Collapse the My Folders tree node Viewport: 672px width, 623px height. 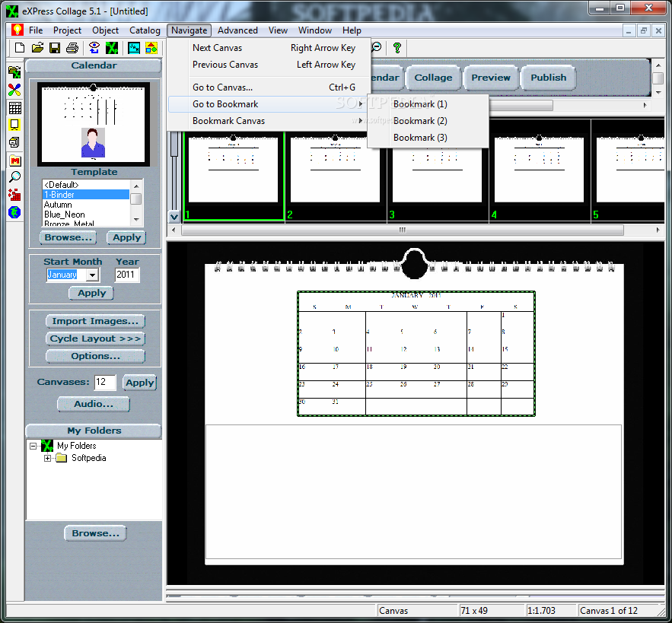pyautogui.click(x=33, y=446)
